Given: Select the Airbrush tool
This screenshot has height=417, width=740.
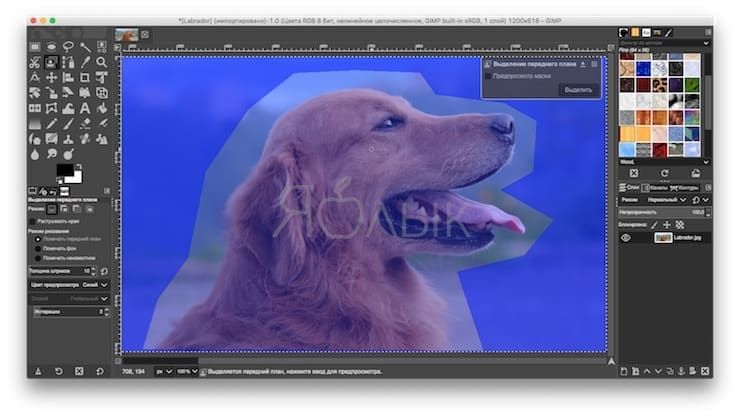Looking at the screenshot, I should [101, 124].
